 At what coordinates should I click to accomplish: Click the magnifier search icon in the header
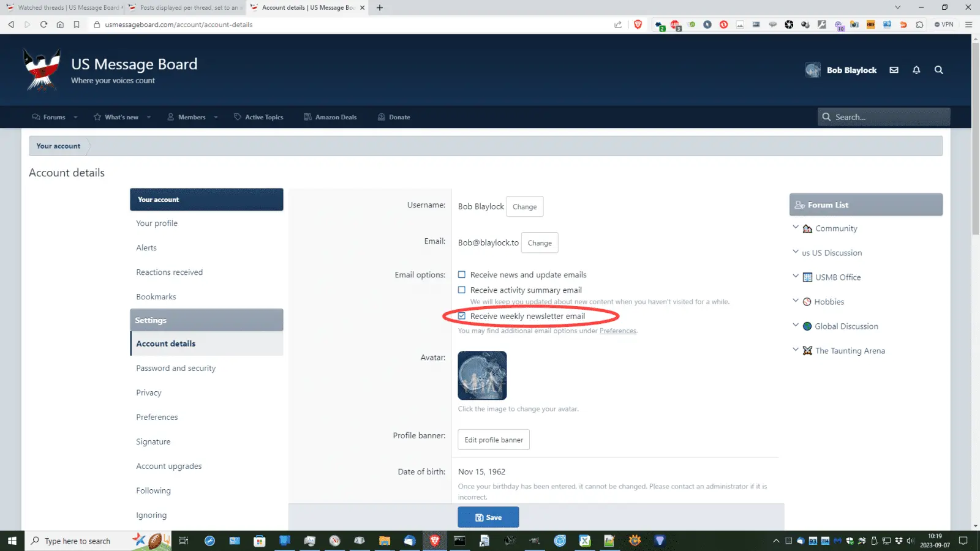coord(938,70)
